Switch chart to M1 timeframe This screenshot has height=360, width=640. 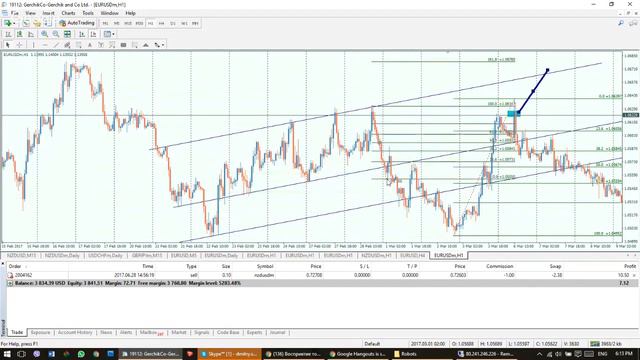click(105, 24)
